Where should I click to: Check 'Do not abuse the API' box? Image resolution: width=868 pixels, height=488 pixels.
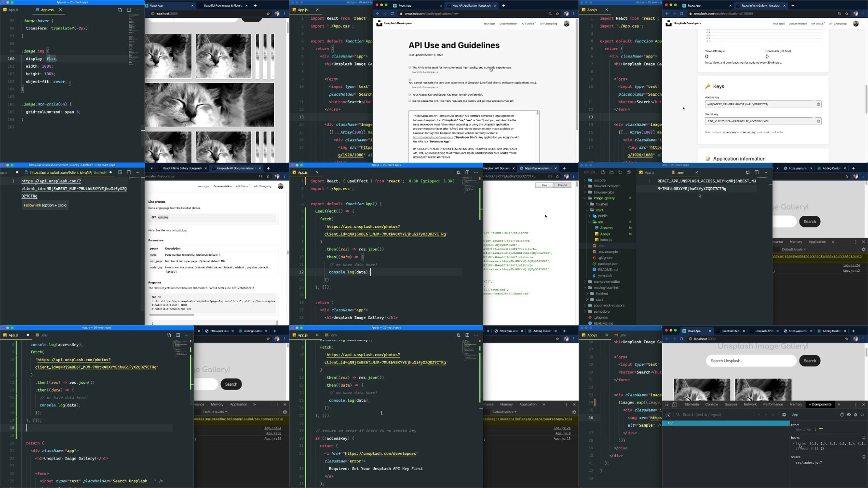click(410, 101)
